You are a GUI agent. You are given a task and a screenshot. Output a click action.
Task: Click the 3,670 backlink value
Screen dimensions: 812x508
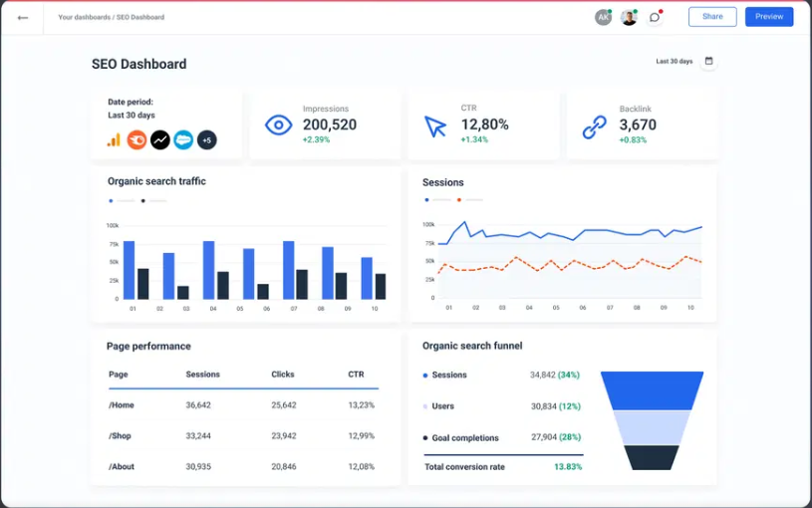click(638, 125)
